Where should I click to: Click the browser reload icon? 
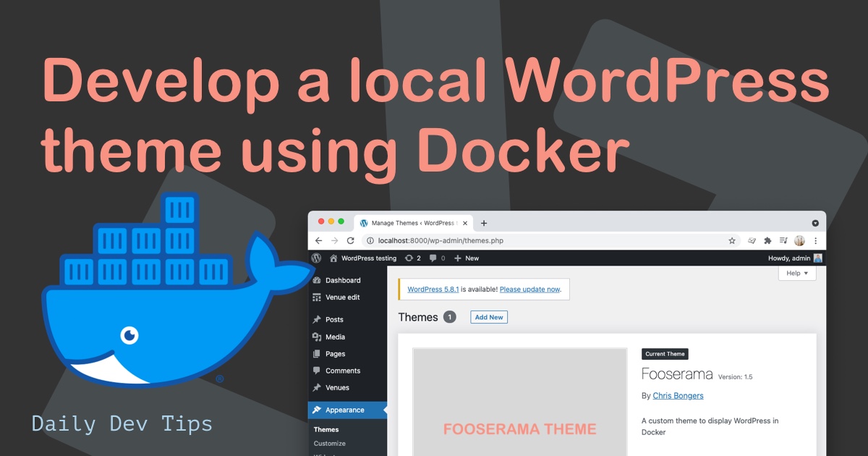(351, 240)
